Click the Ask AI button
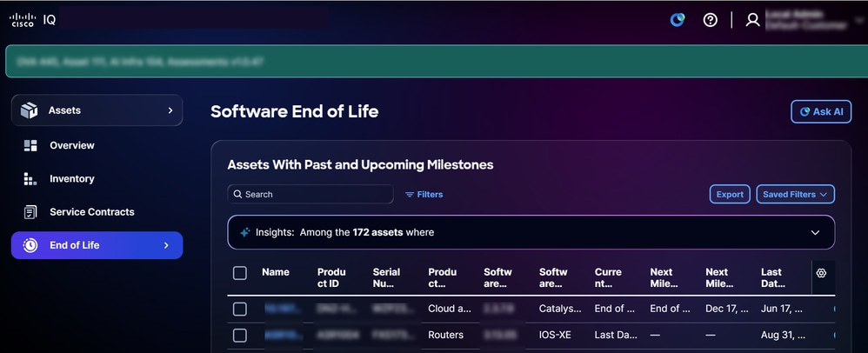The height and width of the screenshot is (353, 868). (821, 112)
